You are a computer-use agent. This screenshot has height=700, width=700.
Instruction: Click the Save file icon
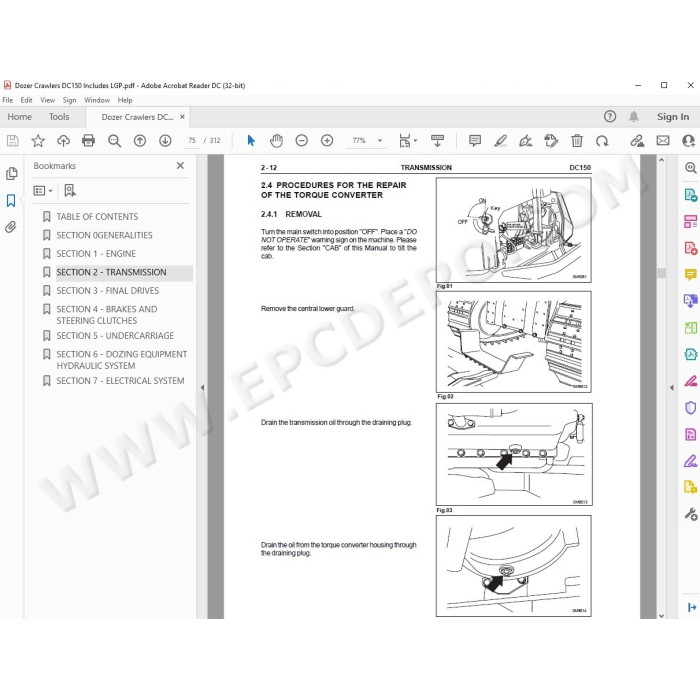click(x=12, y=141)
